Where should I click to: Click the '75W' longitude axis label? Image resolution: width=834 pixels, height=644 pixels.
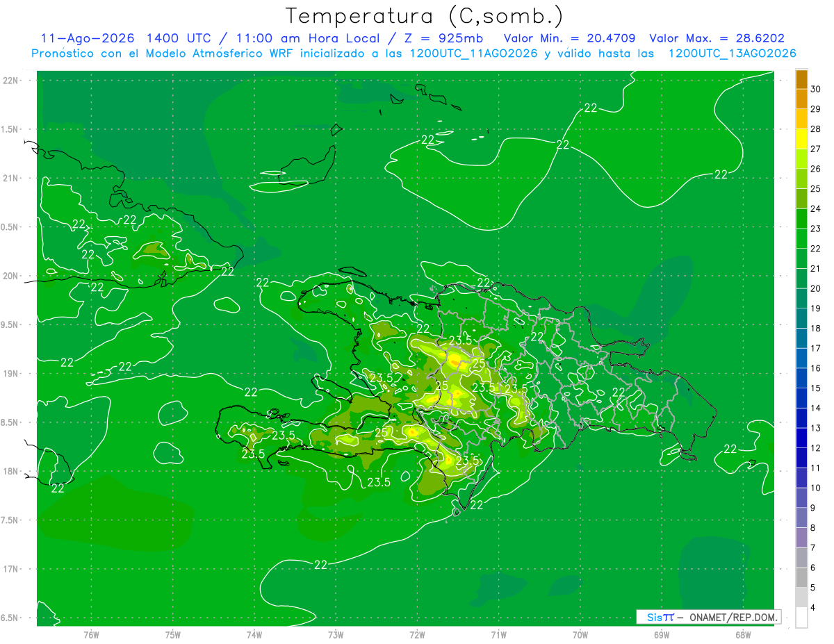click(173, 634)
